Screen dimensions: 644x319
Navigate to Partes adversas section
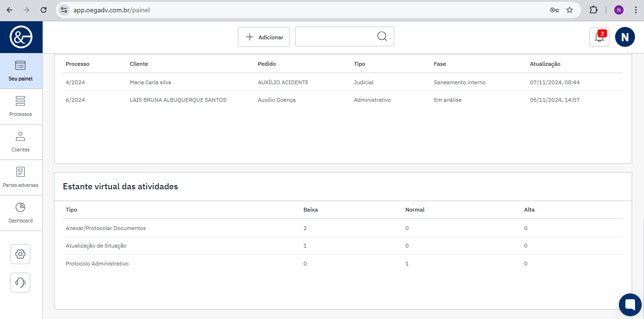(x=21, y=177)
